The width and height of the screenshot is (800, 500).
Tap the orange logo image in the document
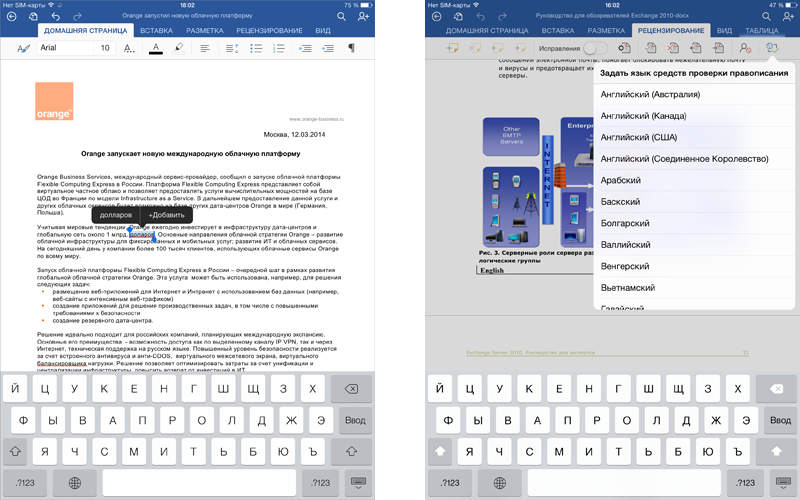[x=54, y=101]
